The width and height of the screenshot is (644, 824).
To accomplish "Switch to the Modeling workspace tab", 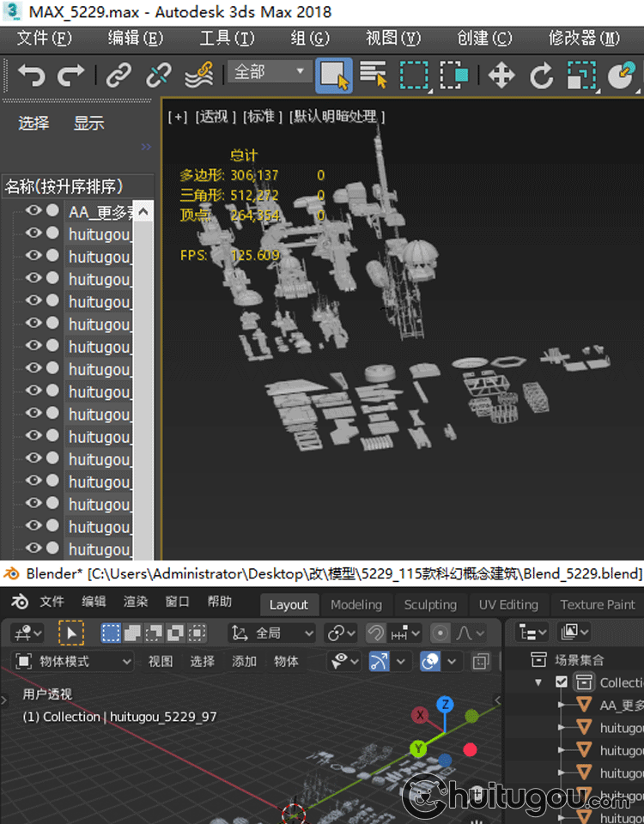I will pyautogui.click(x=356, y=605).
